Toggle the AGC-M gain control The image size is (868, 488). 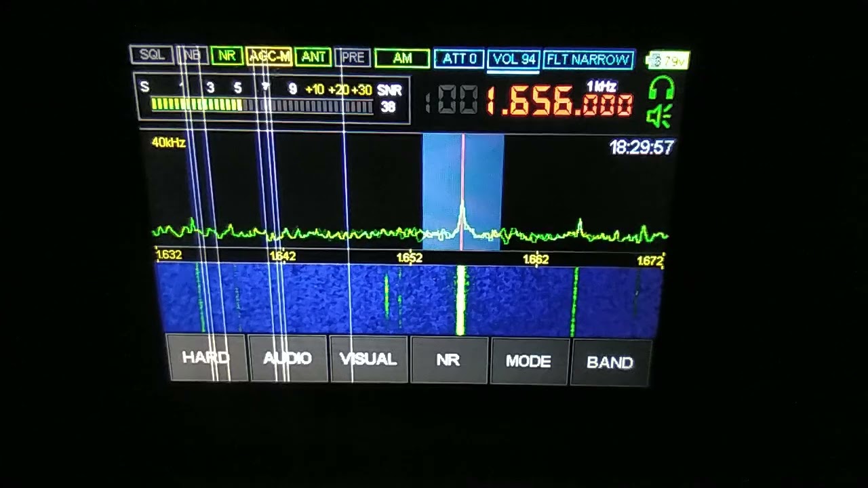[x=269, y=56]
